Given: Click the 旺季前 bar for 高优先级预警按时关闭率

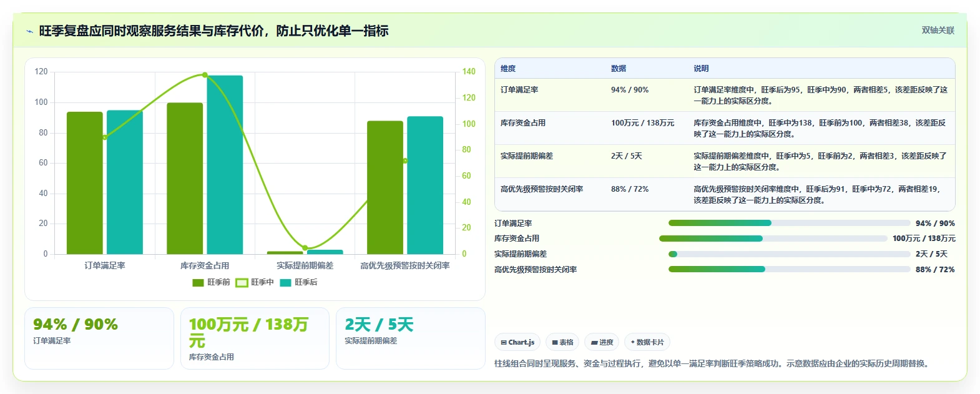Looking at the screenshot, I should tap(385, 187).
